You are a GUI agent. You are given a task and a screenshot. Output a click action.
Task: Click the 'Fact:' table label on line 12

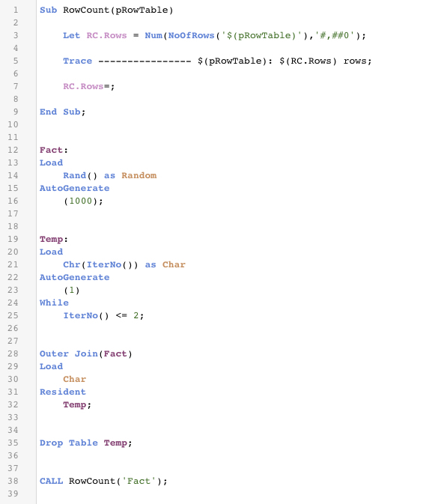coord(54,150)
